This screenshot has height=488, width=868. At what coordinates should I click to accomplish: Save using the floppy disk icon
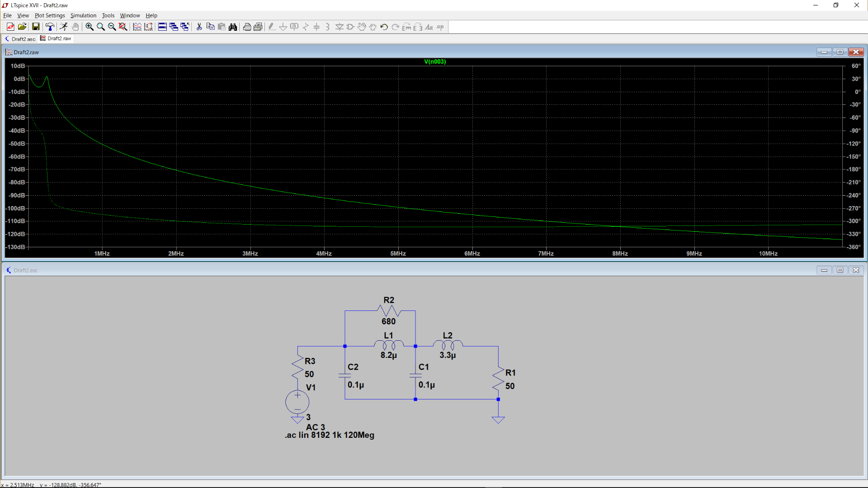tap(36, 27)
